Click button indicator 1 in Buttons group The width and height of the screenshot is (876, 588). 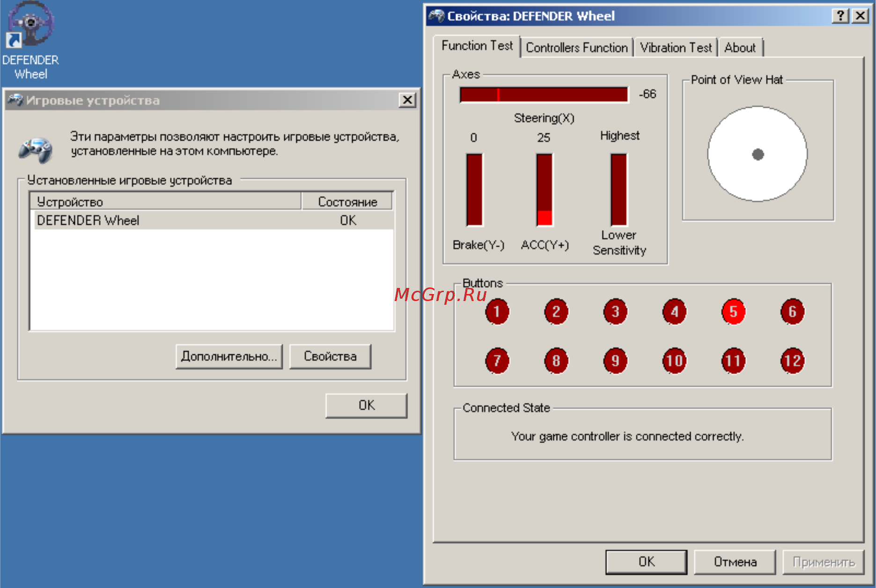(497, 312)
